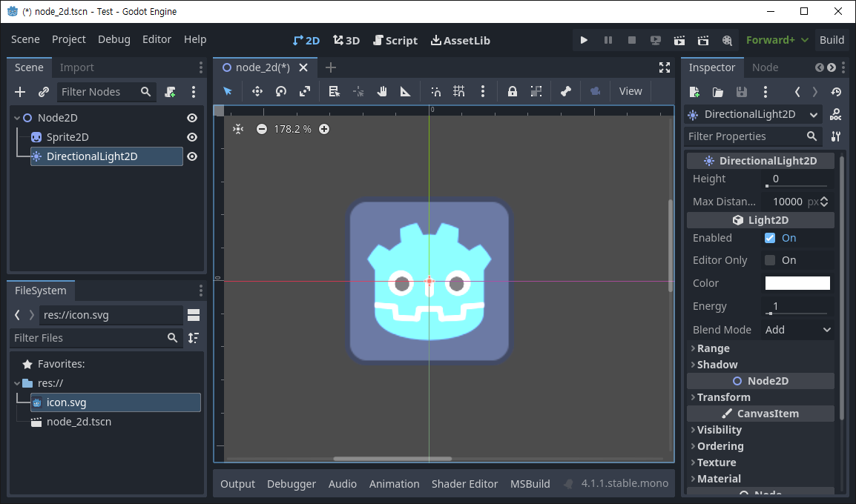Run the project with Play button

pyautogui.click(x=584, y=40)
